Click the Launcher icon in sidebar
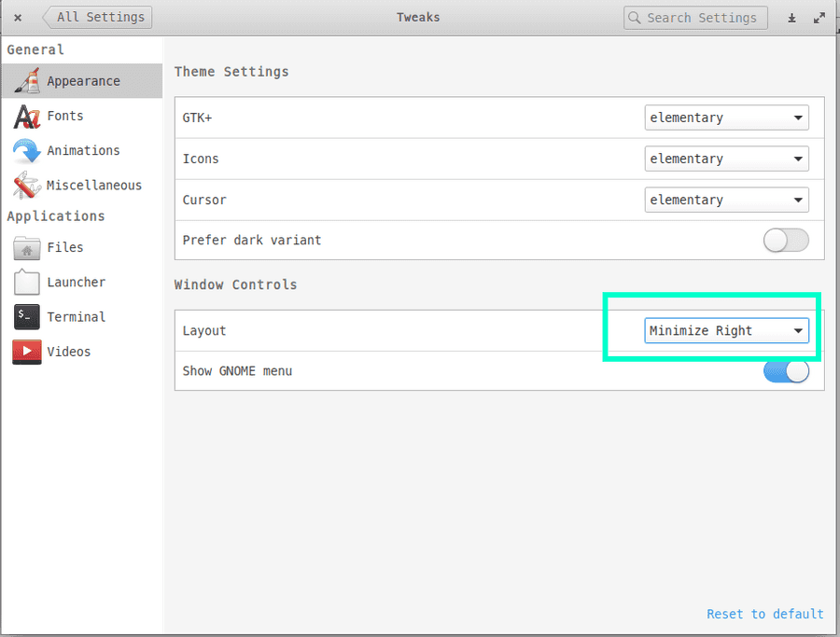Image resolution: width=840 pixels, height=637 pixels. tap(27, 282)
